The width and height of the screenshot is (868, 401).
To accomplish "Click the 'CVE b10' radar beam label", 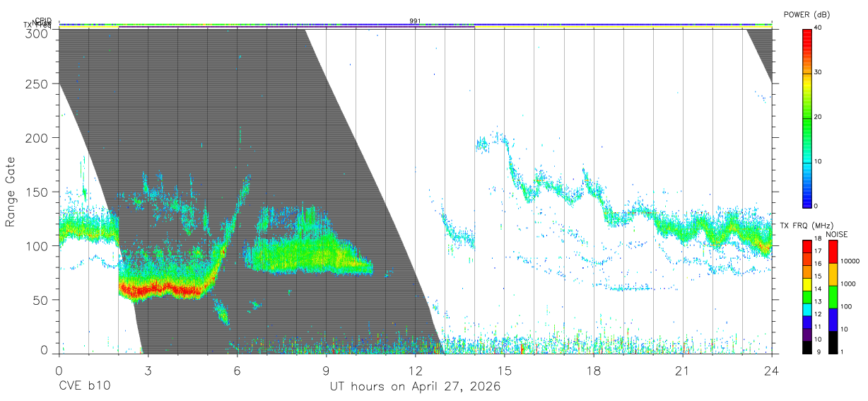I will pyautogui.click(x=84, y=387).
